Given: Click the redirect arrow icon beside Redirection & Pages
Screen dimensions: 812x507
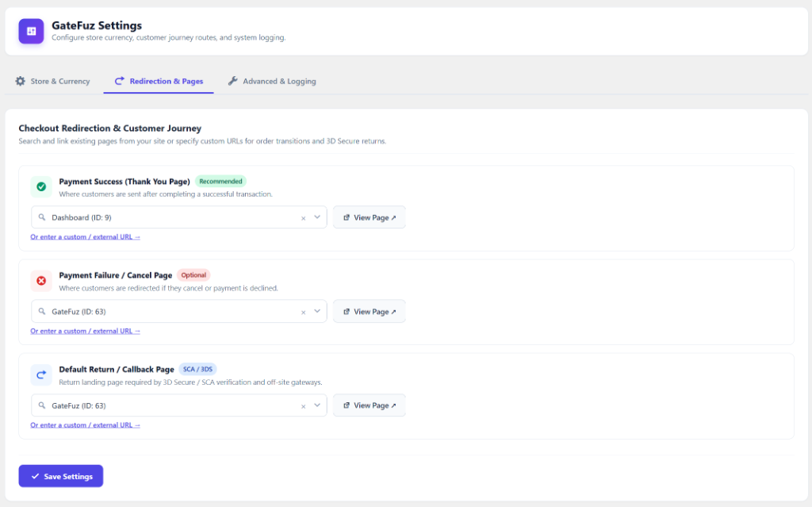Looking at the screenshot, I should tap(119, 81).
